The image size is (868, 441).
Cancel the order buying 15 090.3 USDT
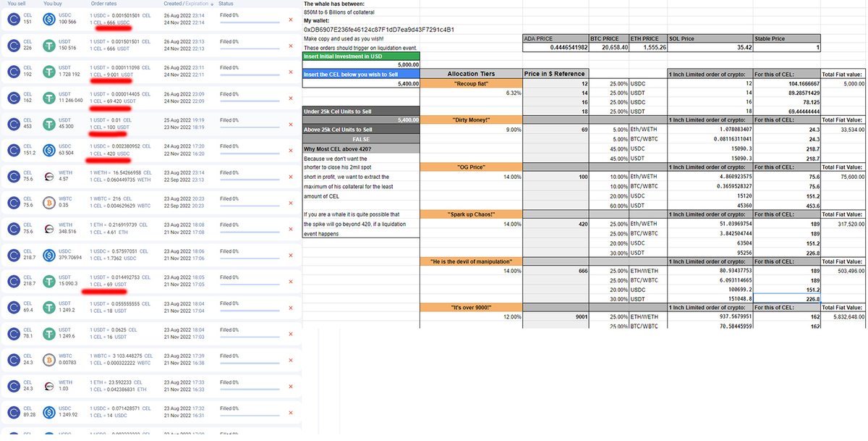[290, 281]
